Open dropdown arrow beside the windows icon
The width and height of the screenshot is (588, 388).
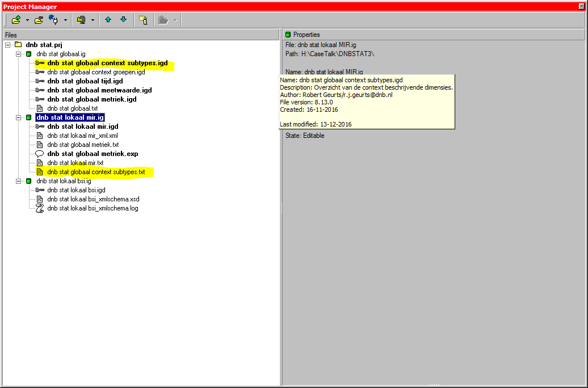point(93,20)
